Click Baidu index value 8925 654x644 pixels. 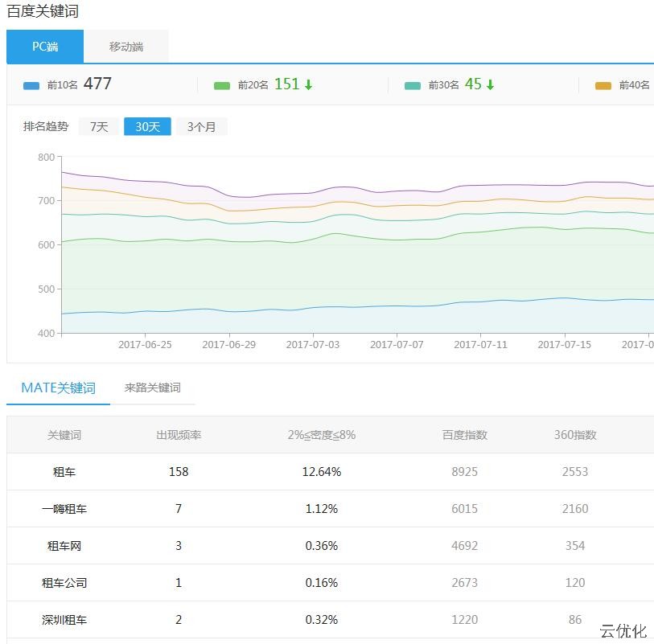tap(464, 472)
